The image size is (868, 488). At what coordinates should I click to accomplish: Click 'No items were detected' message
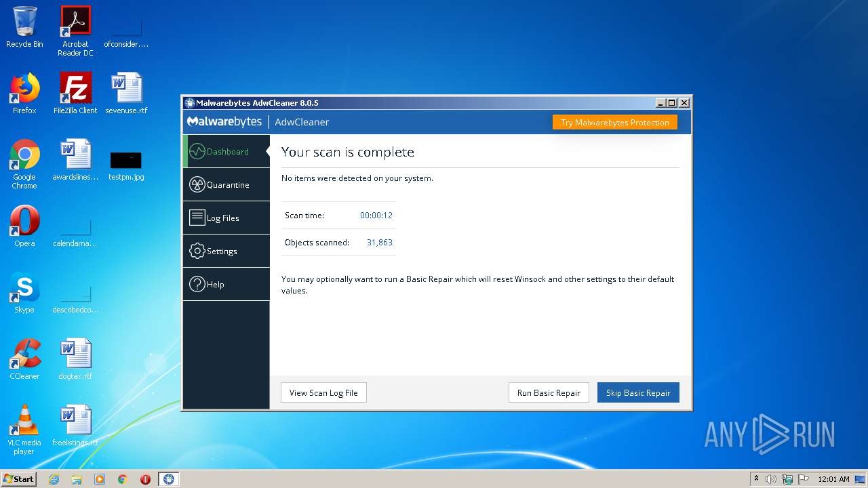pyautogui.click(x=357, y=178)
